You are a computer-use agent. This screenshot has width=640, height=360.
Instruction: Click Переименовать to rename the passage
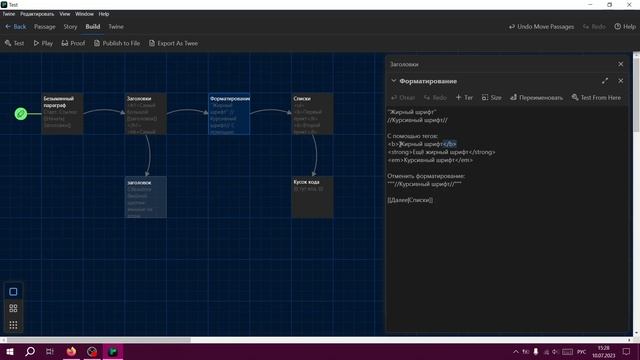pyautogui.click(x=536, y=98)
